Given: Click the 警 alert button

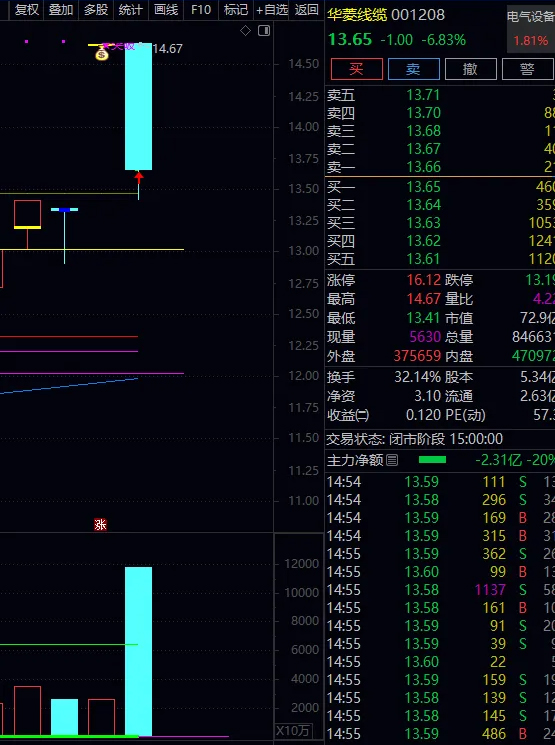Looking at the screenshot, I should 528,69.
